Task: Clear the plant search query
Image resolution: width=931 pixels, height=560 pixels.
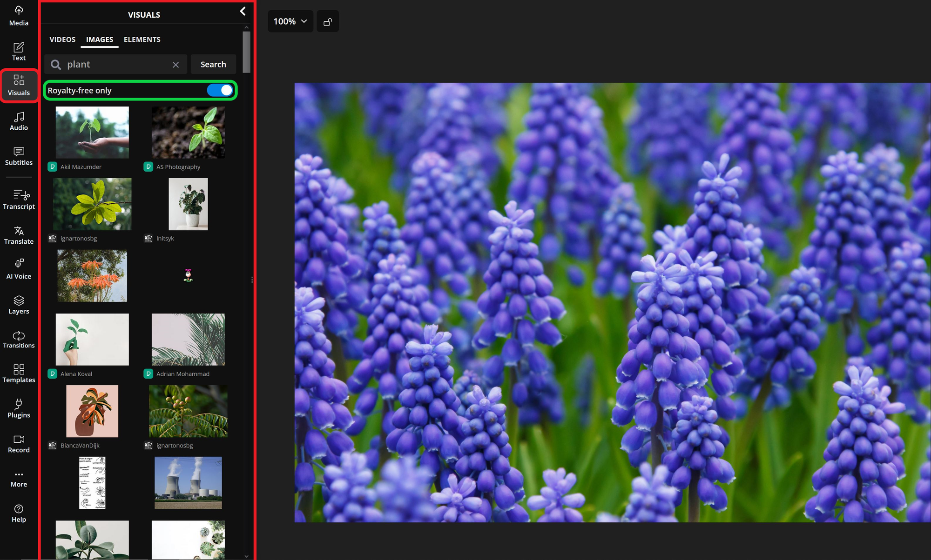Action: click(175, 65)
